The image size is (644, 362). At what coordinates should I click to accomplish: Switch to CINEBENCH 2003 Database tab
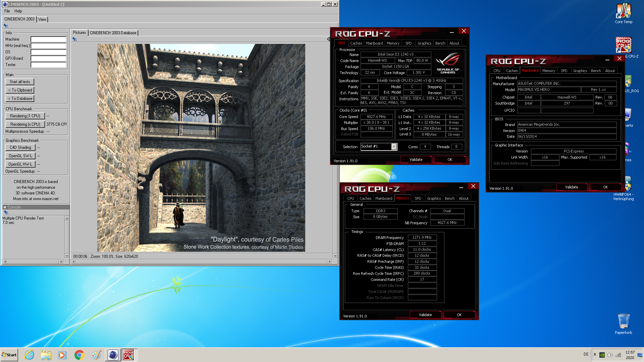pos(113,33)
